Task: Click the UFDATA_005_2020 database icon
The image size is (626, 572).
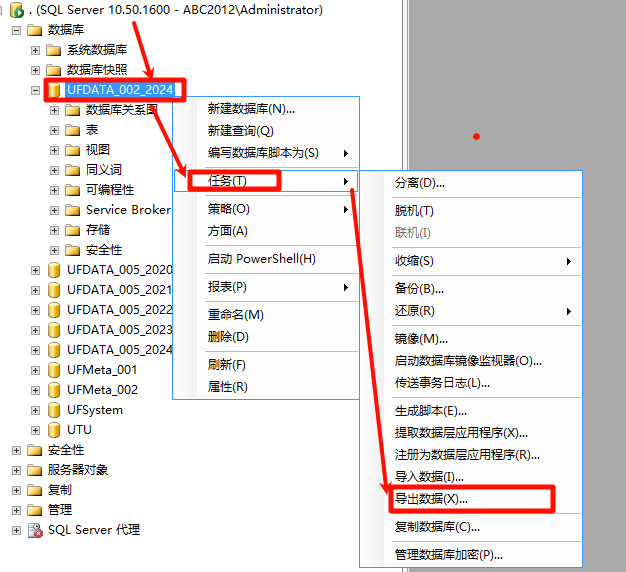Action: 54,270
